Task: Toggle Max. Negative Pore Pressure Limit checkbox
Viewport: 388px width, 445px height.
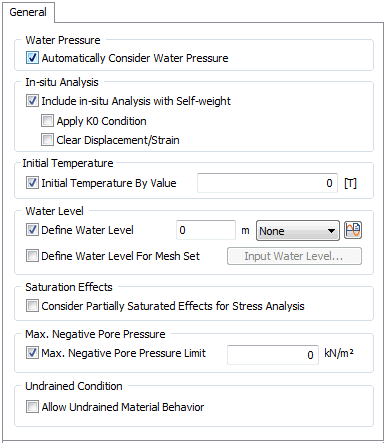Action: [32, 353]
